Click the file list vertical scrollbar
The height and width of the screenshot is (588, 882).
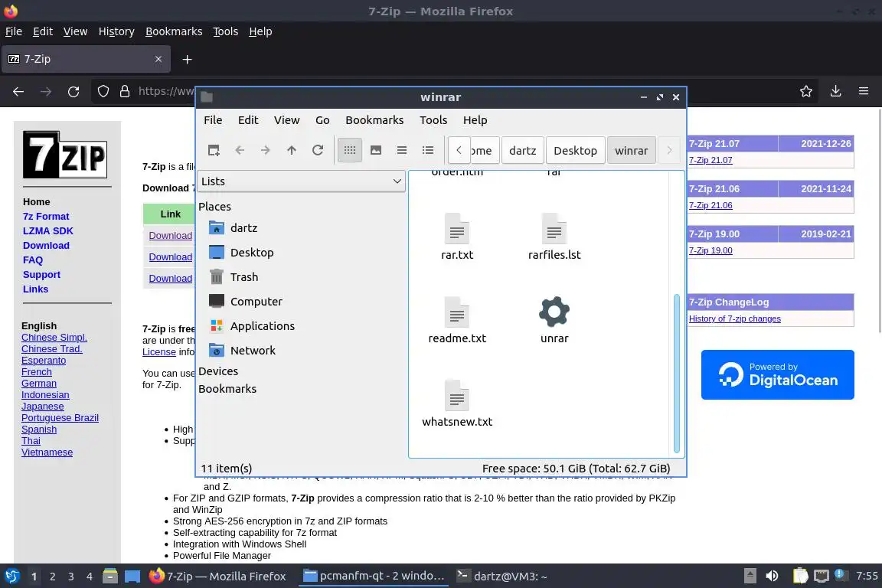[x=676, y=374]
